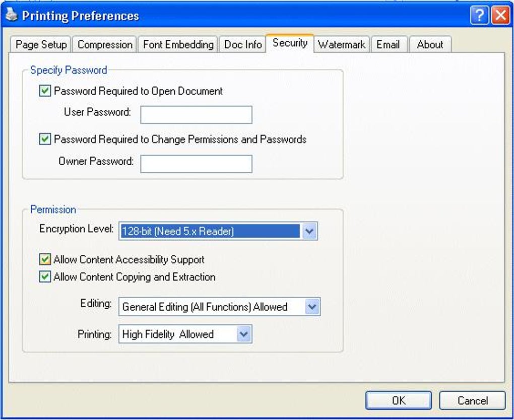
Task: Disable Allow Content Accessibility Support
Action: (45, 260)
